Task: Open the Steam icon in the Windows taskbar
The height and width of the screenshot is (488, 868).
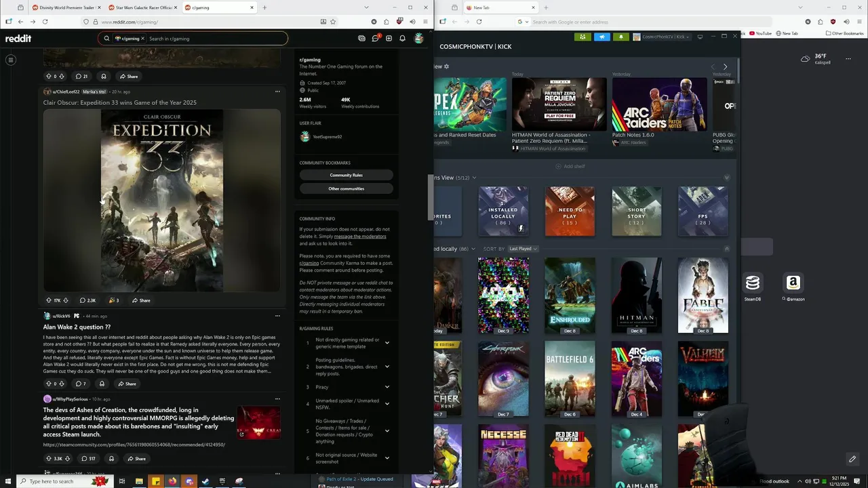Action: click(x=205, y=481)
